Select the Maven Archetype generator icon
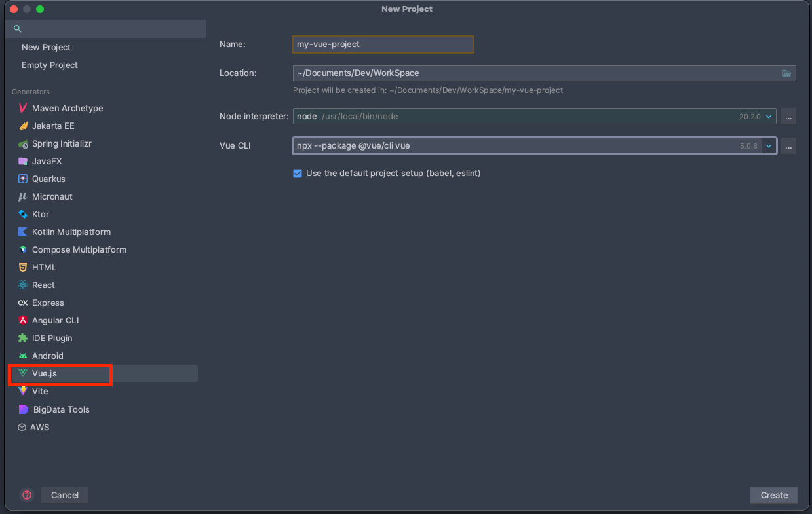This screenshot has height=514, width=812. pyautogui.click(x=23, y=108)
